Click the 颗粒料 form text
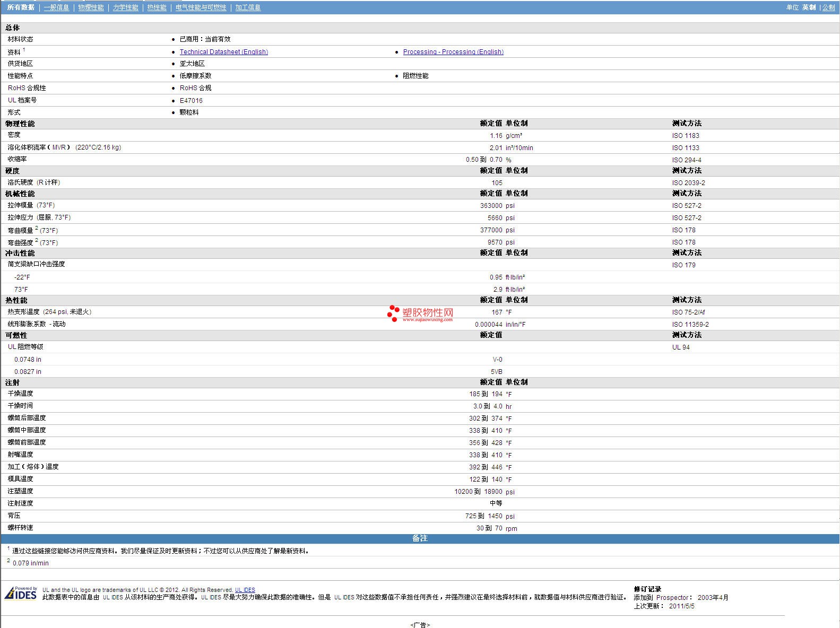 (189, 112)
